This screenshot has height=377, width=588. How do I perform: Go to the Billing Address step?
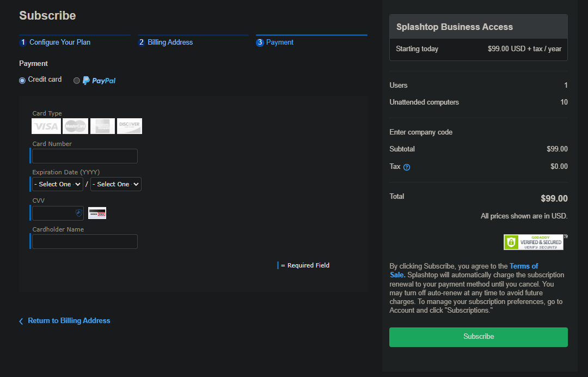(170, 42)
